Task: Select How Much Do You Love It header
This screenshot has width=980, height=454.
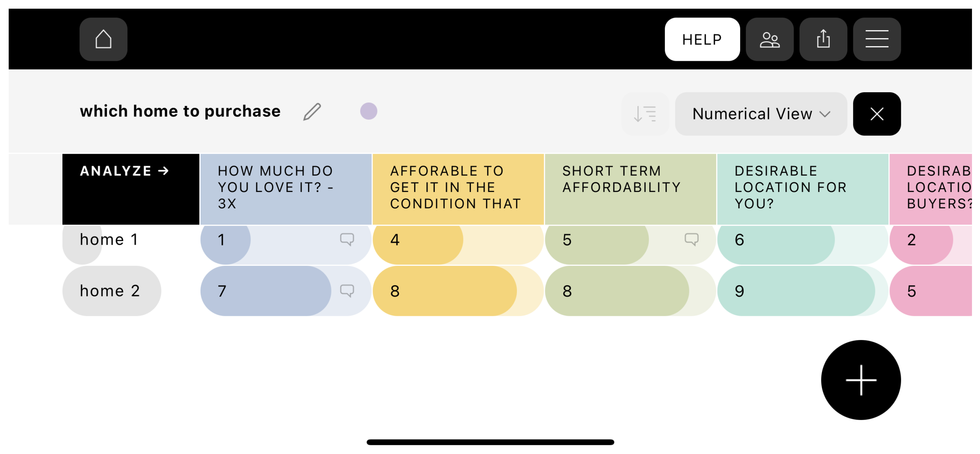Action: (x=286, y=189)
